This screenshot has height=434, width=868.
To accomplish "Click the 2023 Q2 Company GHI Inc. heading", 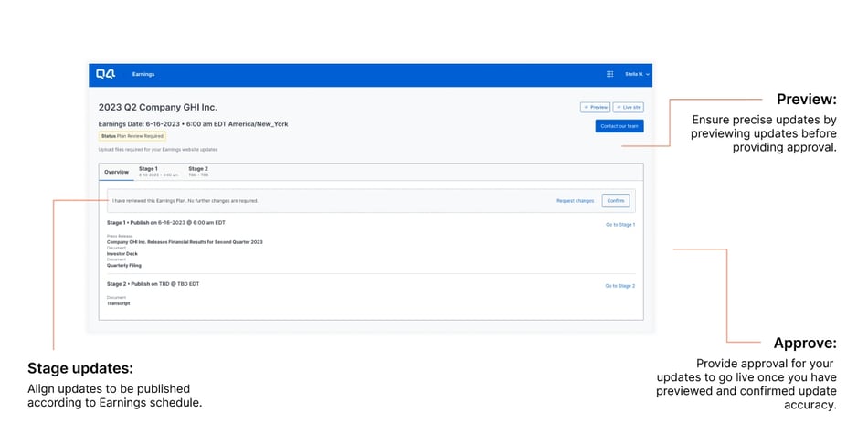I will pyautogui.click(x=158, y=107).
